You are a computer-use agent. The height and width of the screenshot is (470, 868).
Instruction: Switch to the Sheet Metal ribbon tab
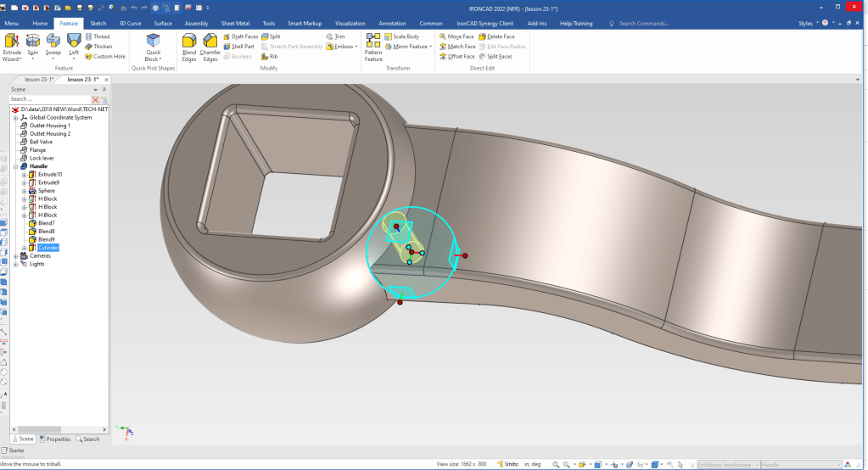point(236,24)
